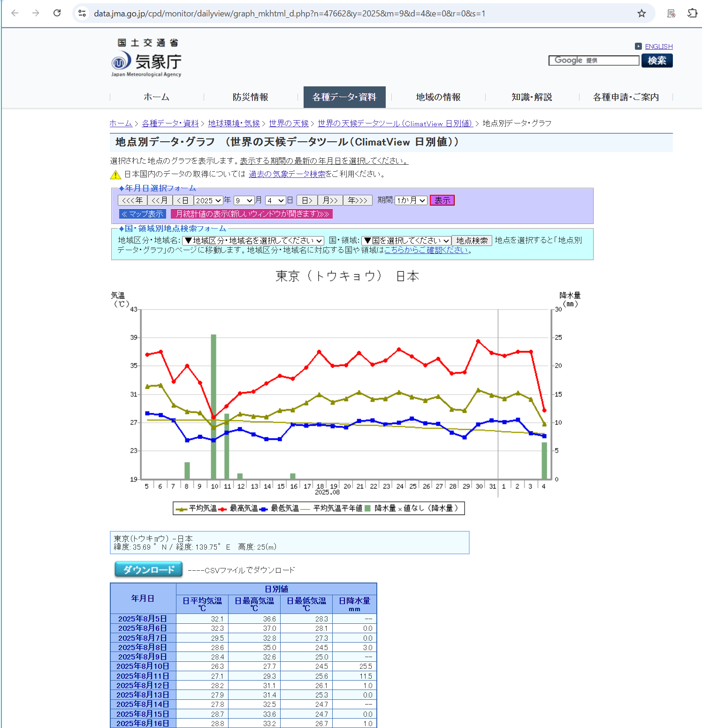Viewport: 702px width, 728px height.
Task: Select the 防災情報 navigation tab
Action: [250, 97]
